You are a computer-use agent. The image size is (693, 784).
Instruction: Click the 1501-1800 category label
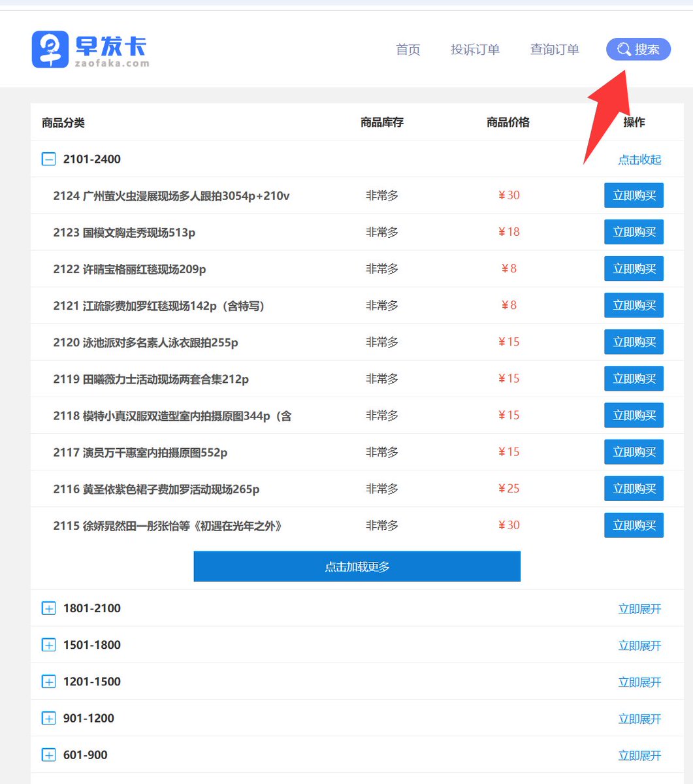coord(92,645)
